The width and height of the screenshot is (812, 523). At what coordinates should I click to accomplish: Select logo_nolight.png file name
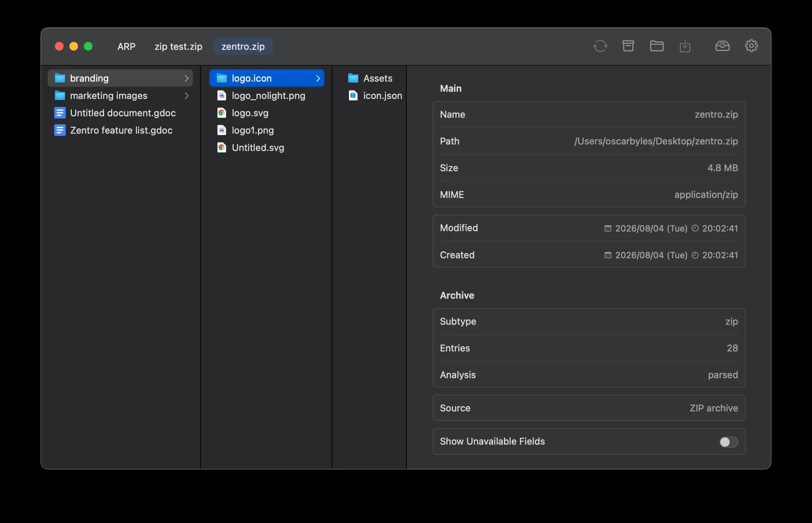click(268, 95)
